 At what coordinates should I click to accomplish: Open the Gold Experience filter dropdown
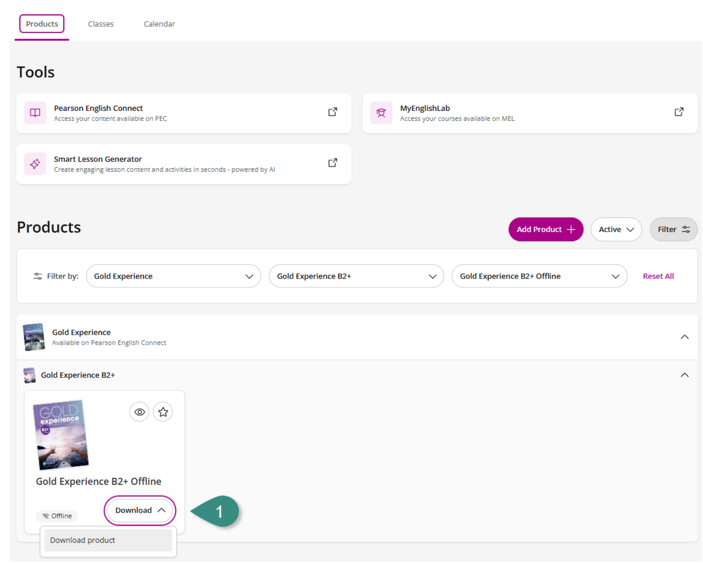click(173, 276)
